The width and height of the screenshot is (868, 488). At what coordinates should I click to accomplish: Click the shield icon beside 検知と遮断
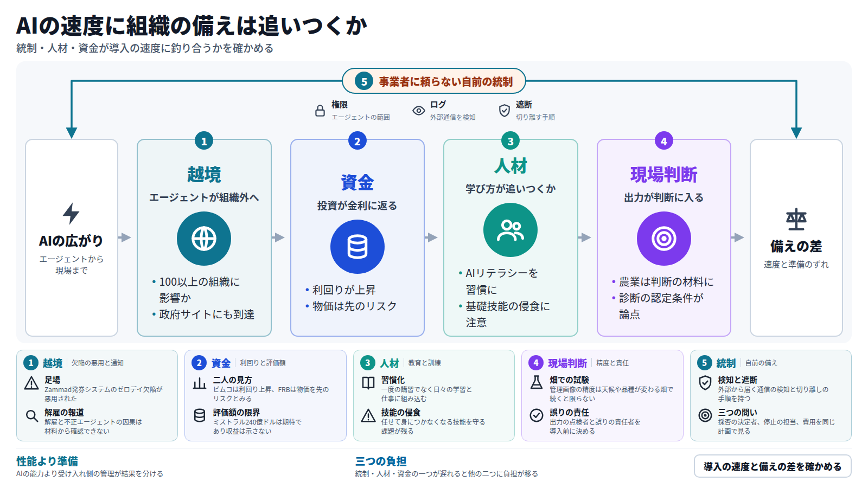705,383
